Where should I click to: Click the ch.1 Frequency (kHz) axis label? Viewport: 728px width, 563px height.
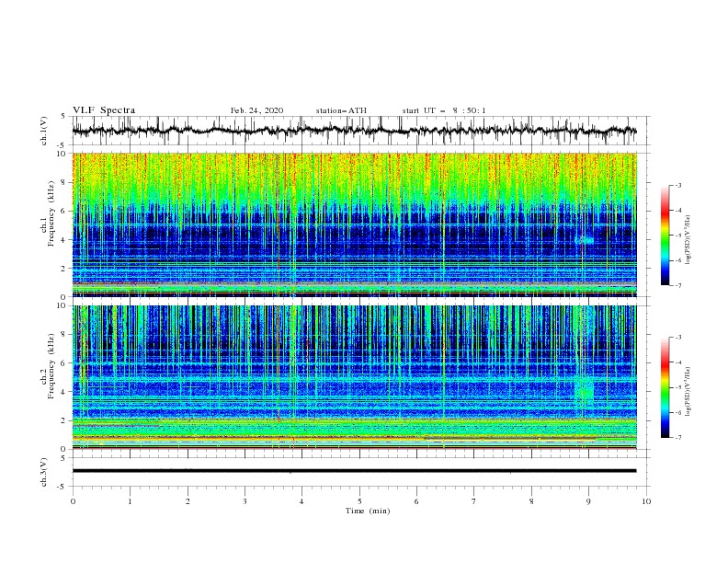tap(48, 214)
